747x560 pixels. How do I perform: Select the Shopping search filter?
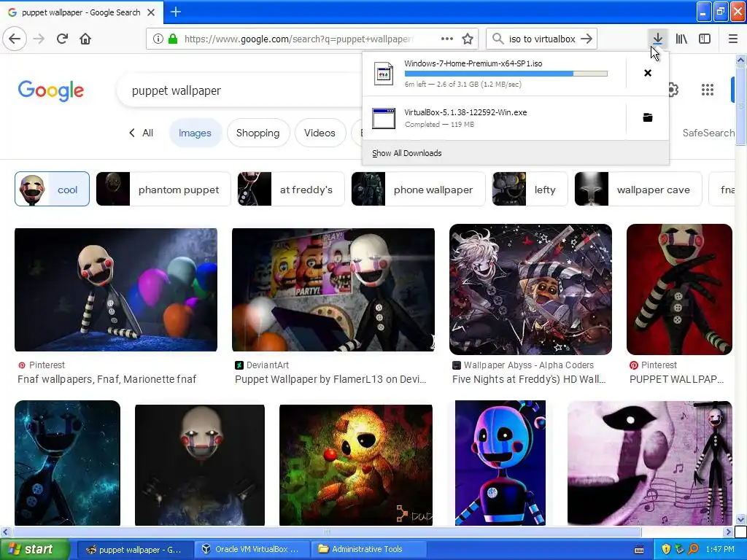tap(258, 133)
